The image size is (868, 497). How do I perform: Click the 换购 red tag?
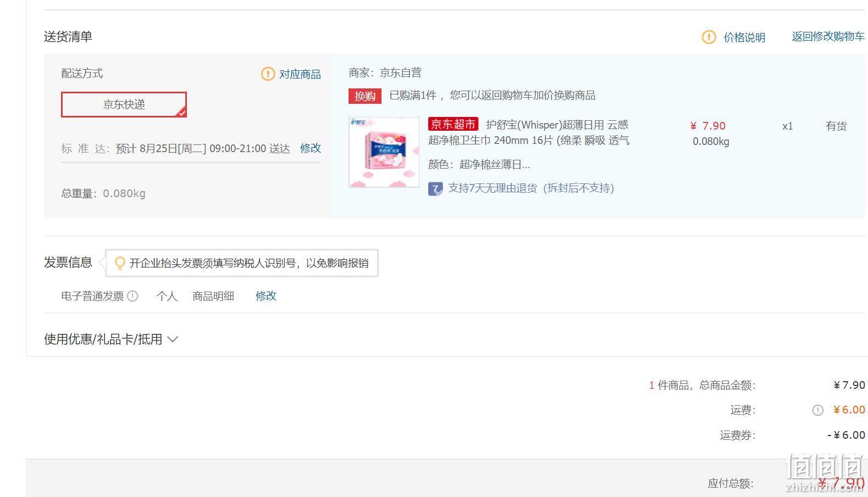365,96
